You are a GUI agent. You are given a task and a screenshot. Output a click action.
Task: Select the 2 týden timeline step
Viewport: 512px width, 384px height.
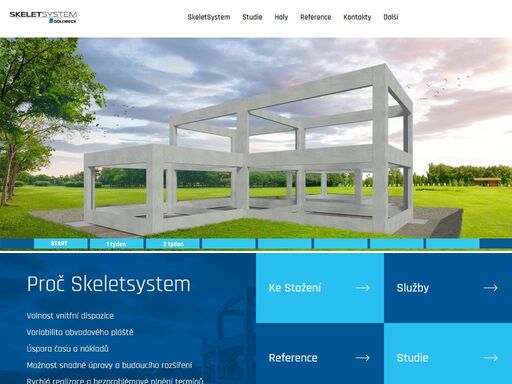(173, 244)
